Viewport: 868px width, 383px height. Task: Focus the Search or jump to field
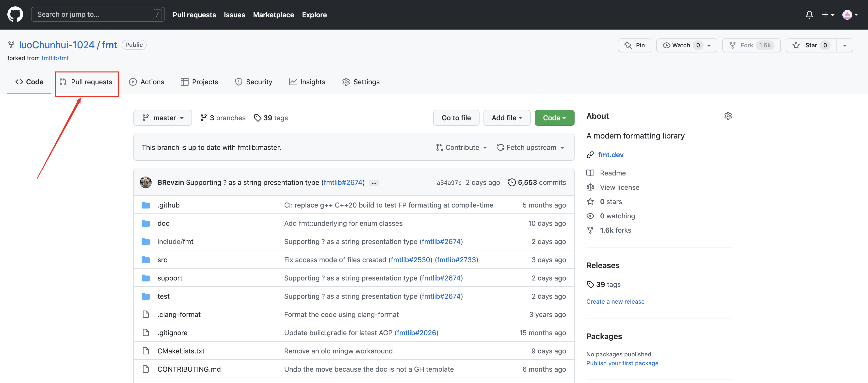pyautogui.click(x=98, y=15)
